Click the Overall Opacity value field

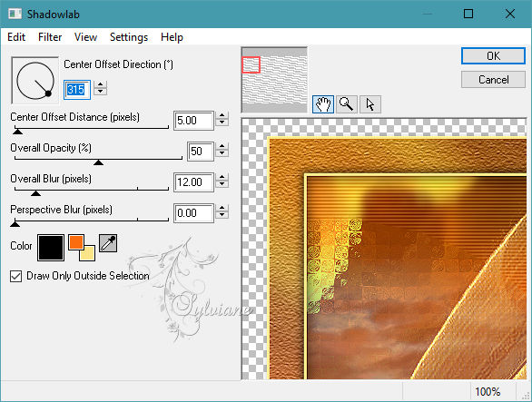point(201,152)
